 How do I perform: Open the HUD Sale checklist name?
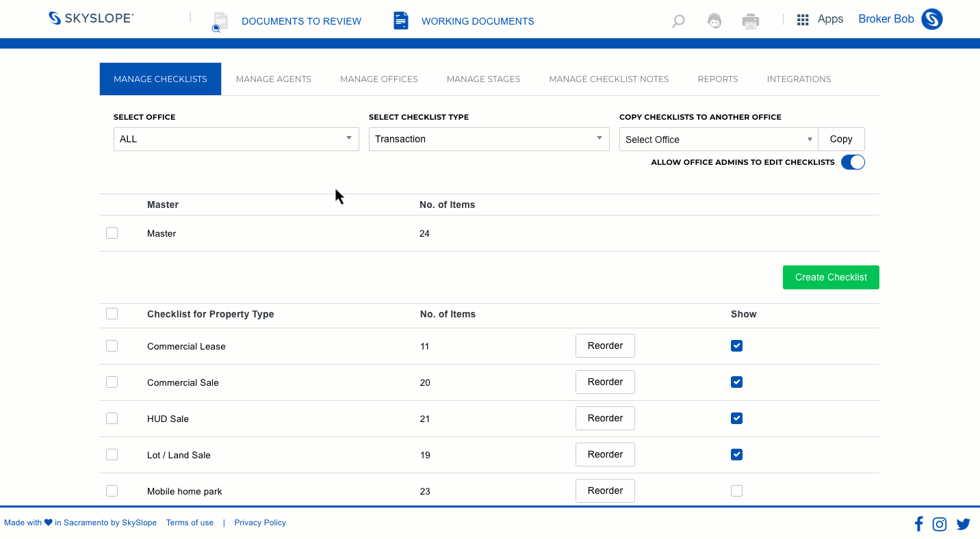(x=168, y=419)
